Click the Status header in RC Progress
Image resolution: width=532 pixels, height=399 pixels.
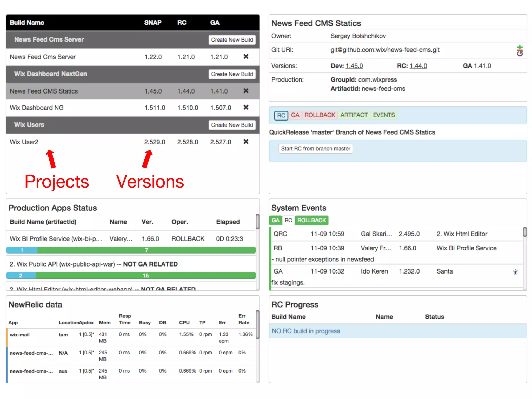point(434,317)
